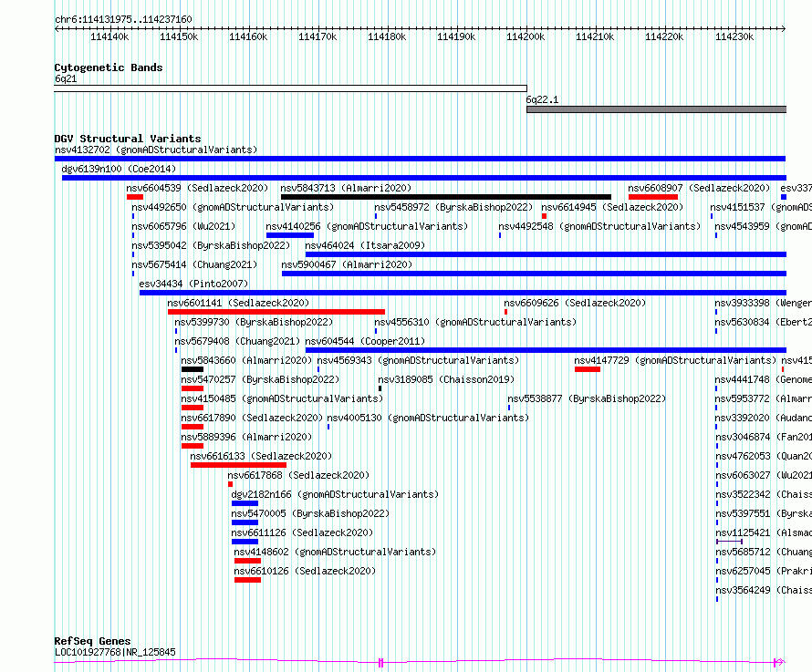Click nsv6614945 (Sedlazeck2020) label
The height and width of the screenshot is (672, 812).
pos(612,207)
